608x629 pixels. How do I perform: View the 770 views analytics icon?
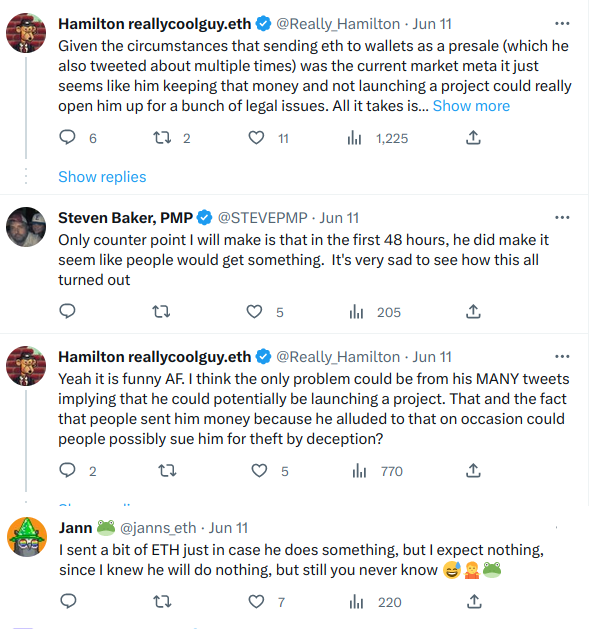pos(354,471)
